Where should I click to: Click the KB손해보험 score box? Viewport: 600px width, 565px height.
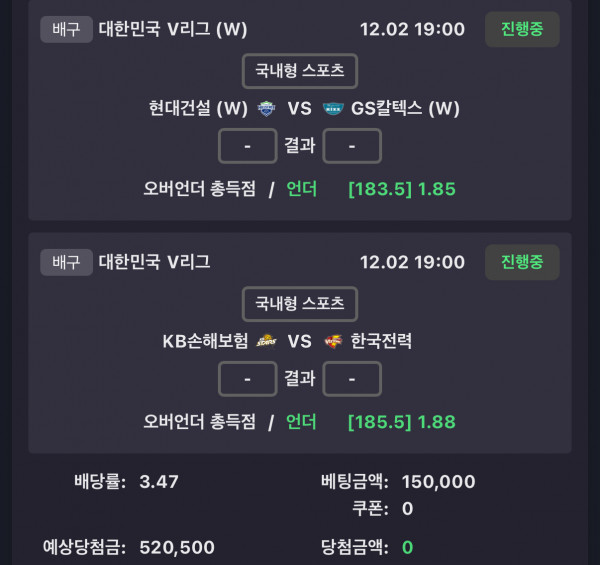(247, 378)
